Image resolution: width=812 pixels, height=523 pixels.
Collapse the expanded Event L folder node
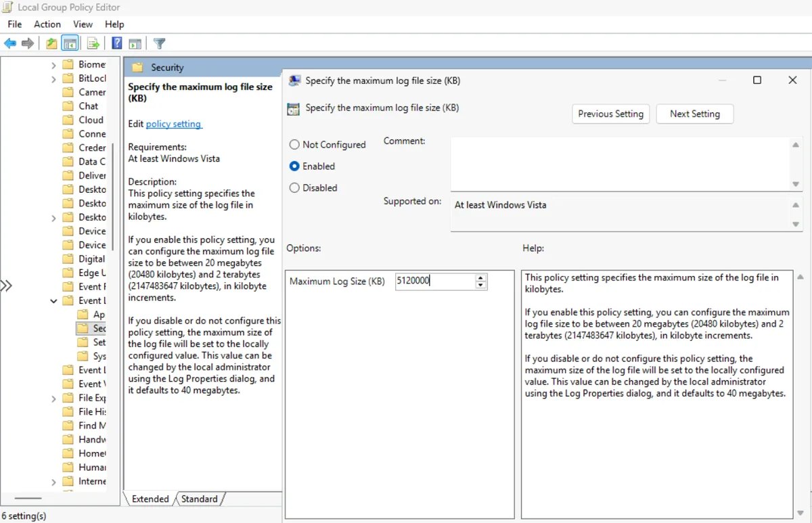pos(53,300)
